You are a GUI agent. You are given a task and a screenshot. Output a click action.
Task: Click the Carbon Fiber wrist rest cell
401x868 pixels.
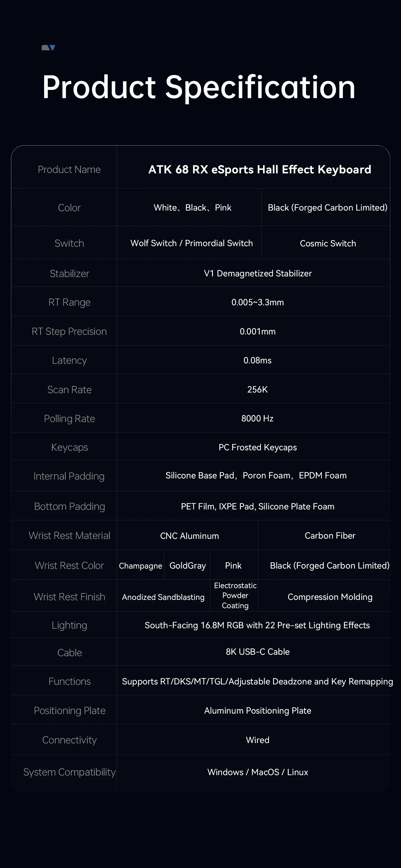(330, 535)
